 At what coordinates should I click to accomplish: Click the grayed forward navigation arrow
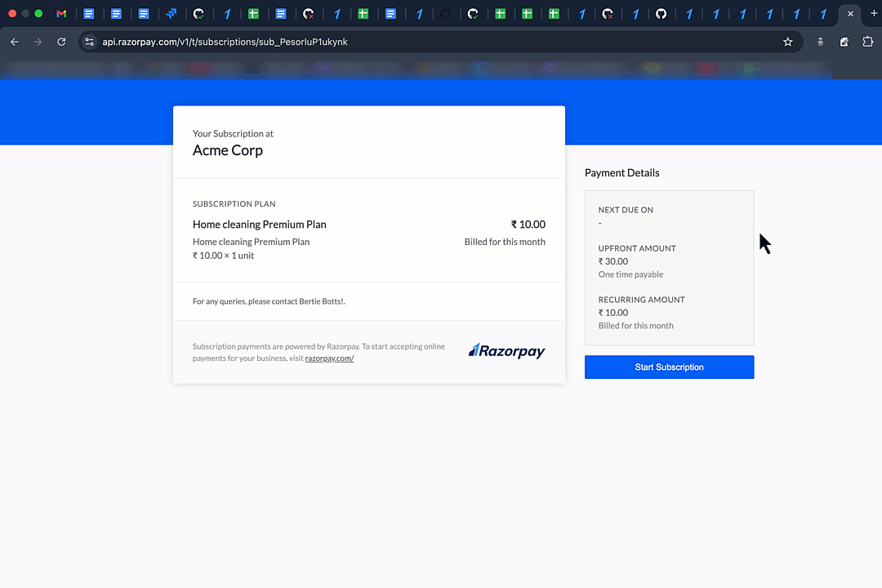38,42
